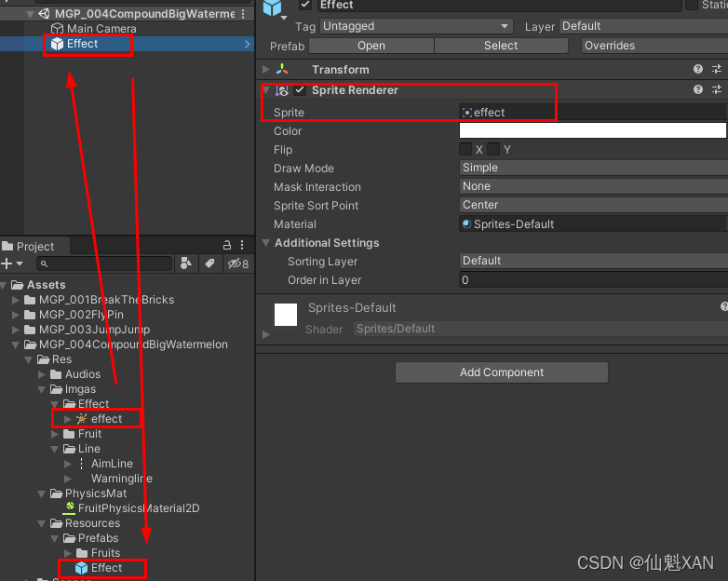This screenshot has height=581, width=728.
Task: Search by type filter icon
Action: (185, 263)
